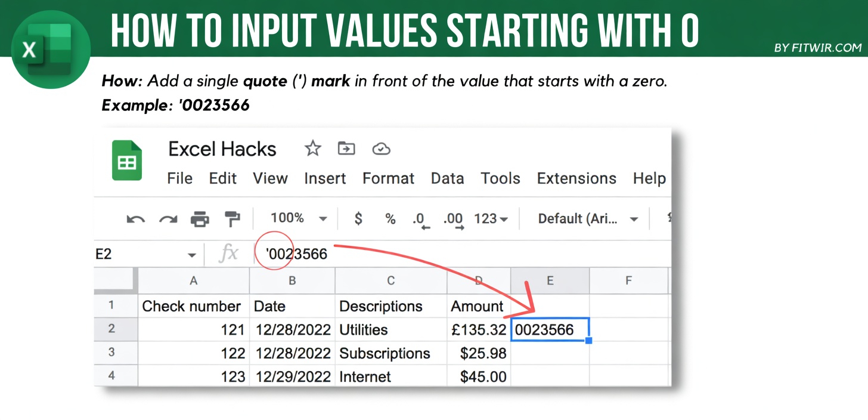
Task: Open the Format menu
Action: (388, 178)
